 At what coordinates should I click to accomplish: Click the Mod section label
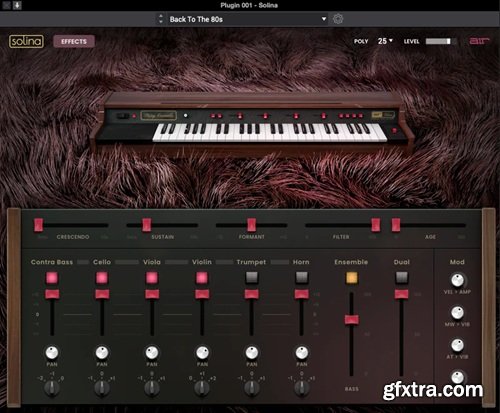457,262
